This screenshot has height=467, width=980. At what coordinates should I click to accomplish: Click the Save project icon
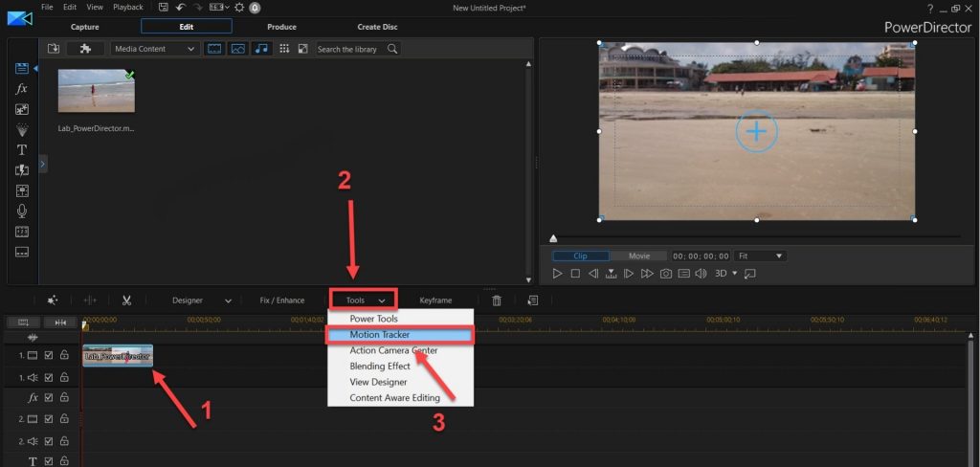[x=164, y=8]
